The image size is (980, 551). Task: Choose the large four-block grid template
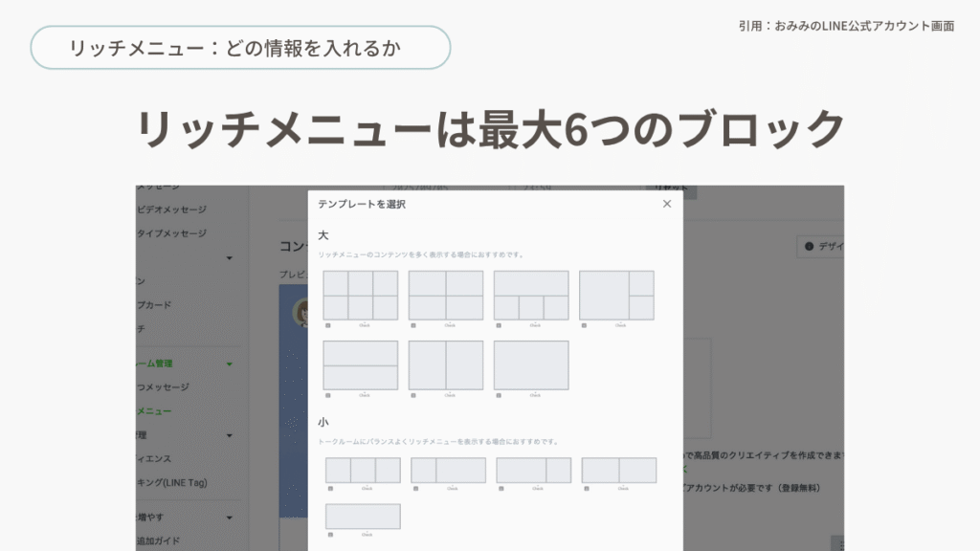click(x=446, y=296)
